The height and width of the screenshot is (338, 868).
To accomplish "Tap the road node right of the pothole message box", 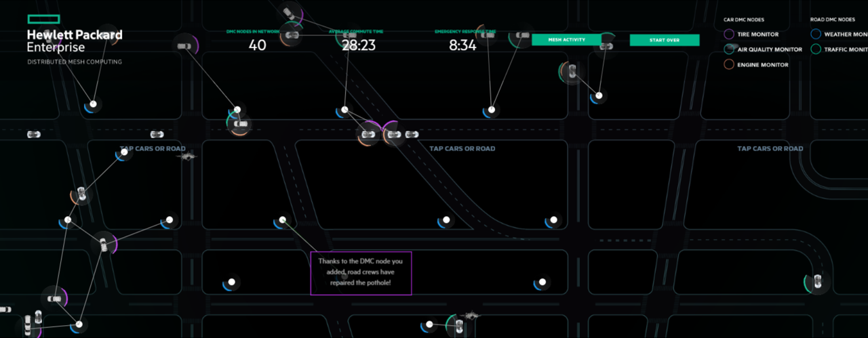I will coord(542,282).
